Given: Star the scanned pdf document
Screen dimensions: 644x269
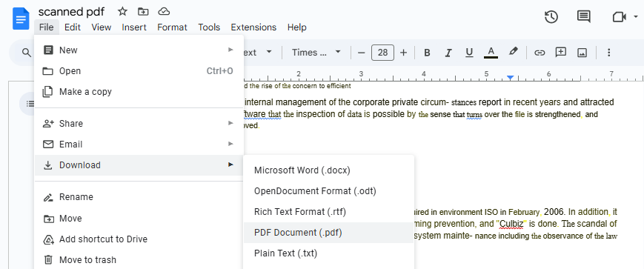Looking at the screenshot, I should point(122,12).
